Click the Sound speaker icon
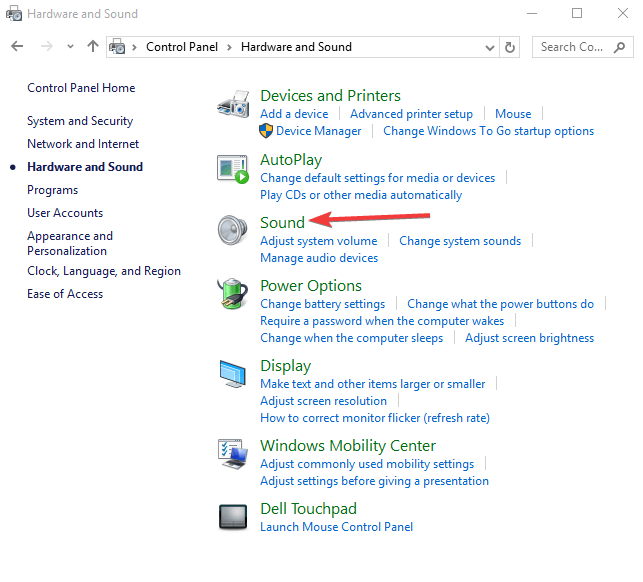This screenshot has height=582, width=643. pyautogui.click(x=232, y=230)
